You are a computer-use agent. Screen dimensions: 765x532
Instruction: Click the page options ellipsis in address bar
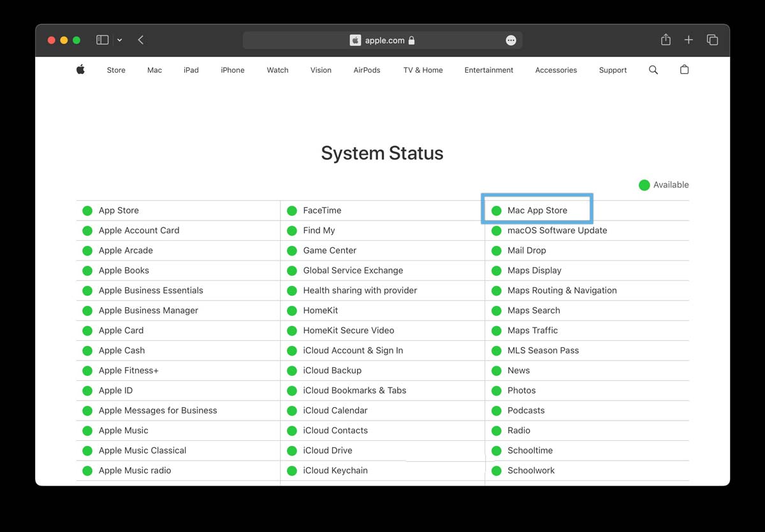[x=511, y=40]
